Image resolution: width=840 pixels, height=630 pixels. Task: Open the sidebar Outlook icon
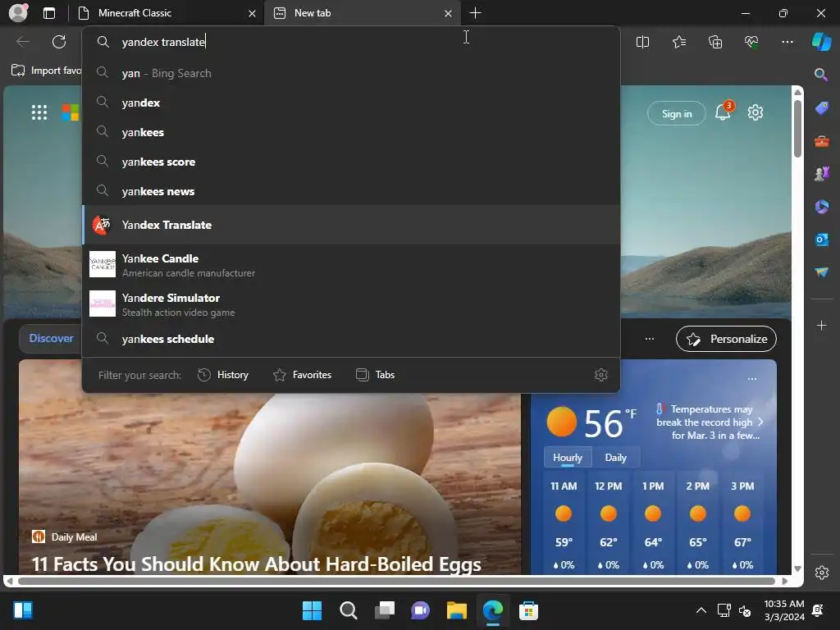[821, 240]
